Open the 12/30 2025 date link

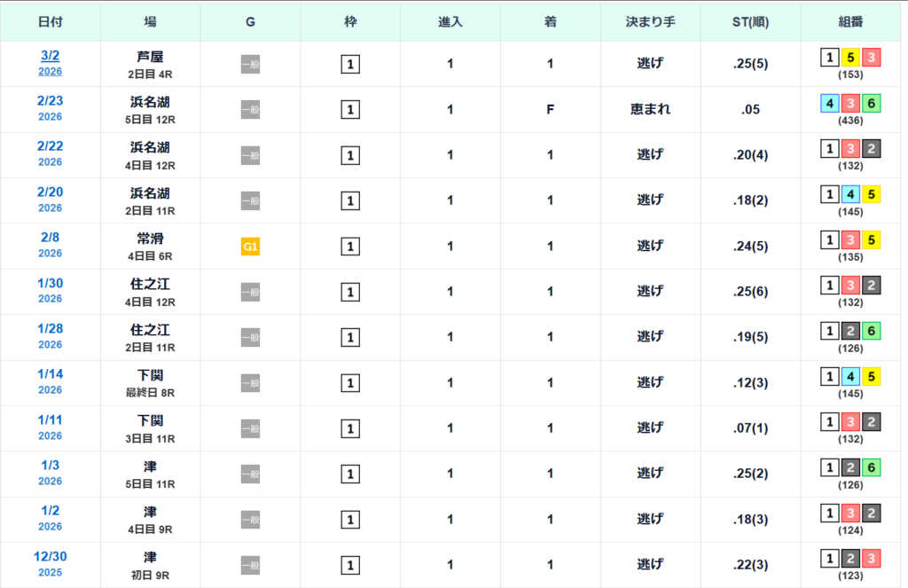pyautogui.click(x=50, y=557)
